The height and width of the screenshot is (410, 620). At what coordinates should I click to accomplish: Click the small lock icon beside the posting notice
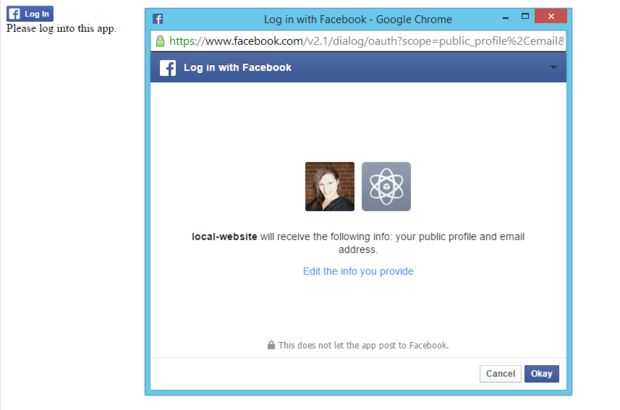(x=271, y=345)
